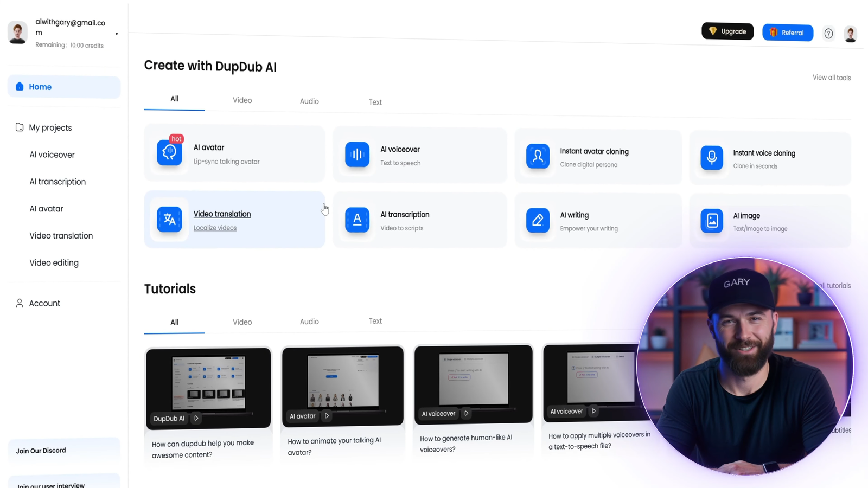Viewport: 868px width, 488px height.
Task: Click the Home house icon in sidebar
Action: (20, 86)
